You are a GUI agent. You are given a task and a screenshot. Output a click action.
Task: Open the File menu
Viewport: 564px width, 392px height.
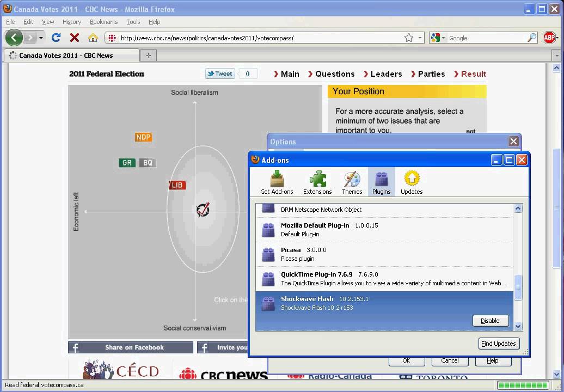pyautogui.click(x=10, y=22)
